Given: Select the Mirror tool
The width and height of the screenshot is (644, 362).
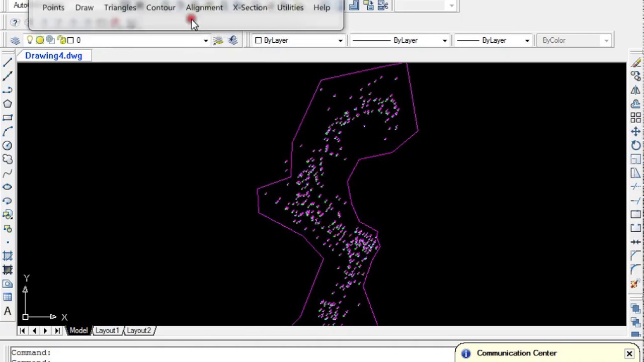Looking at the screenshot, I should coord(635,90).
